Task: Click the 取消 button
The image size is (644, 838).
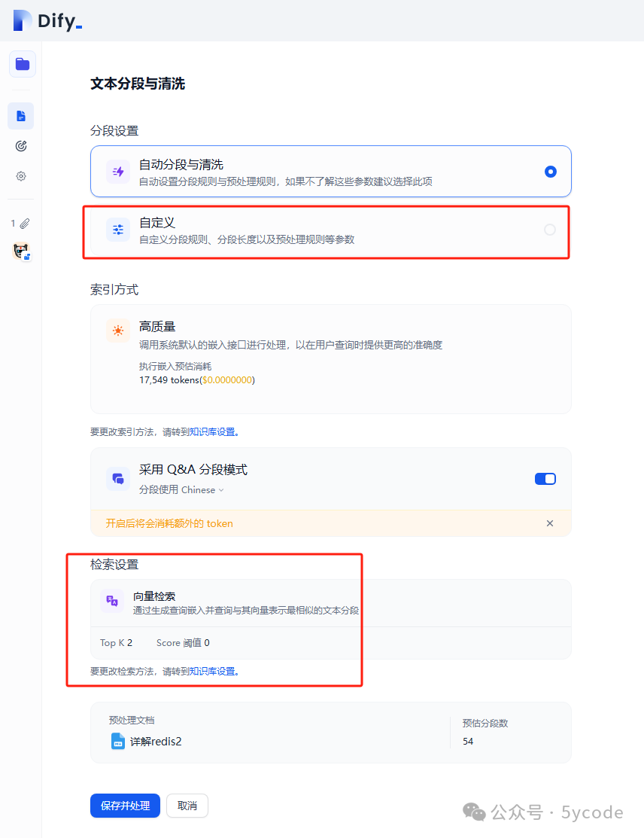Action: 187,806
